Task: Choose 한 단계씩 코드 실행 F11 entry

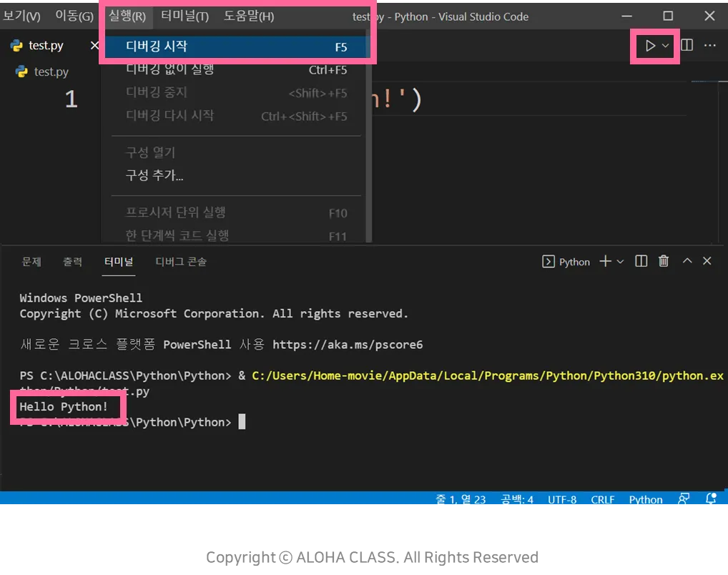Action: pyautogui.click(x=236, y=235)
